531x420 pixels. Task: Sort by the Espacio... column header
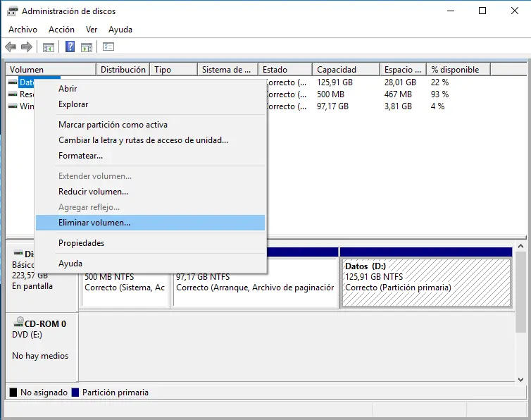[x=403, y=70]
